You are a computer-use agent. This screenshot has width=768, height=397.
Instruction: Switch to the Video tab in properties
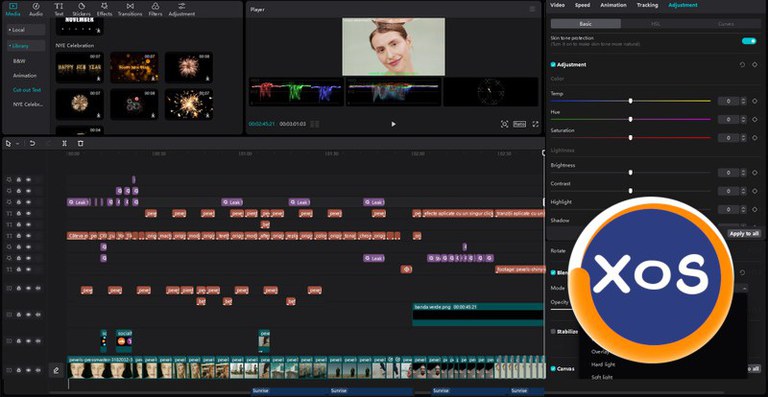tap(557, 5)
